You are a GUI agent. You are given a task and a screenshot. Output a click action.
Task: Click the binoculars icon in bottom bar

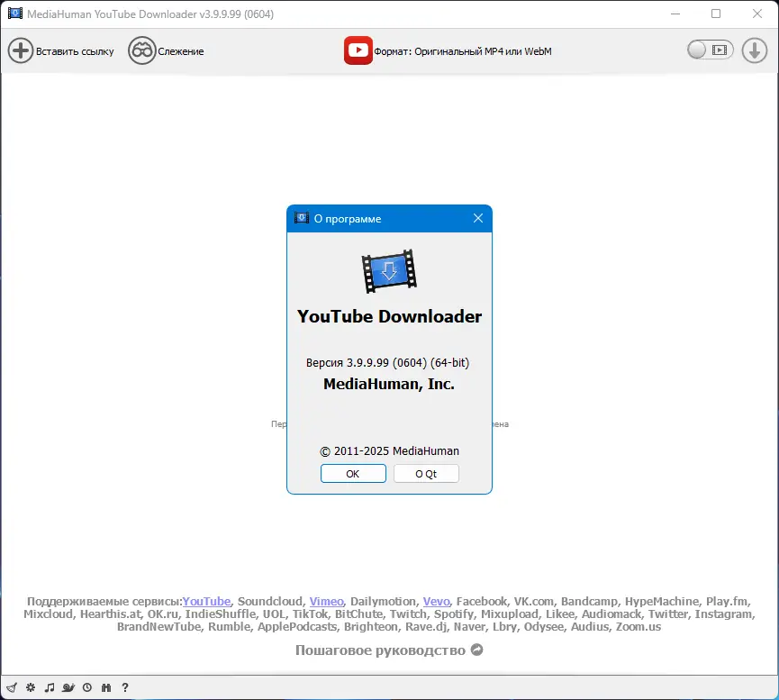[x=106, y=687]
